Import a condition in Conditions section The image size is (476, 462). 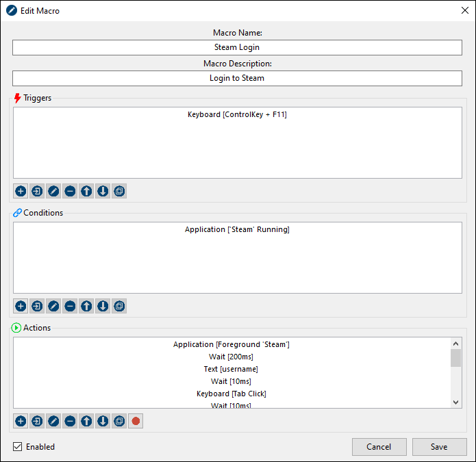click(37, 306)
